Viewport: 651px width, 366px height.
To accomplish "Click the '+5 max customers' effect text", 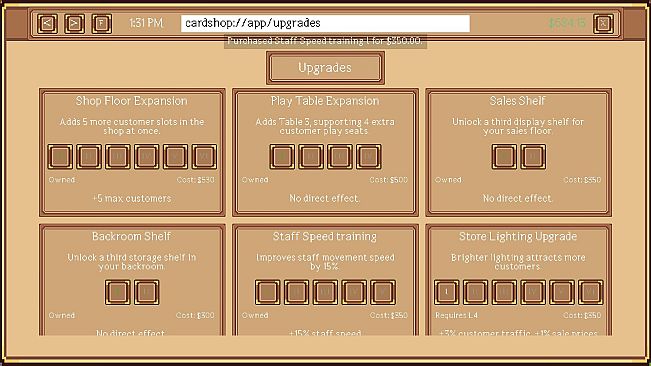I will click(132, 198).
